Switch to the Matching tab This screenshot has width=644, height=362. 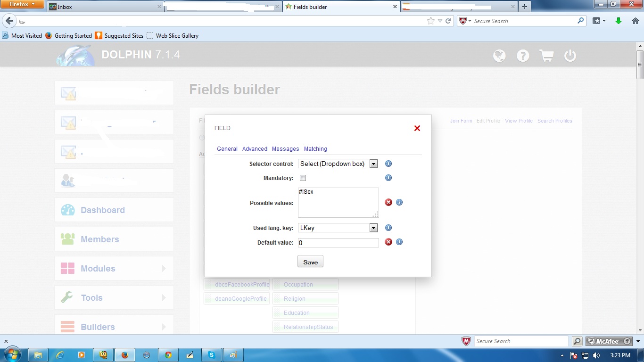tap(315, 148)
